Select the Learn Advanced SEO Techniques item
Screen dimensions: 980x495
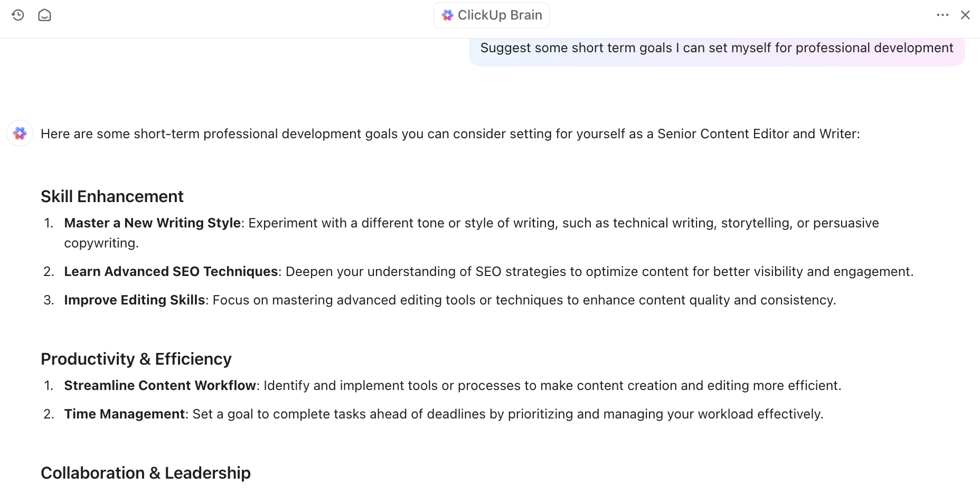171,272
